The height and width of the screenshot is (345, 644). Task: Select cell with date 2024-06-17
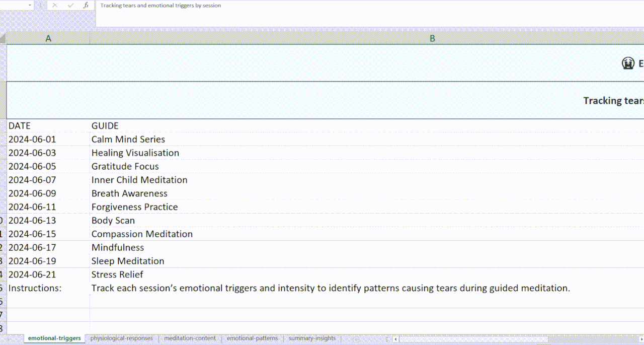tap(48, 248)
